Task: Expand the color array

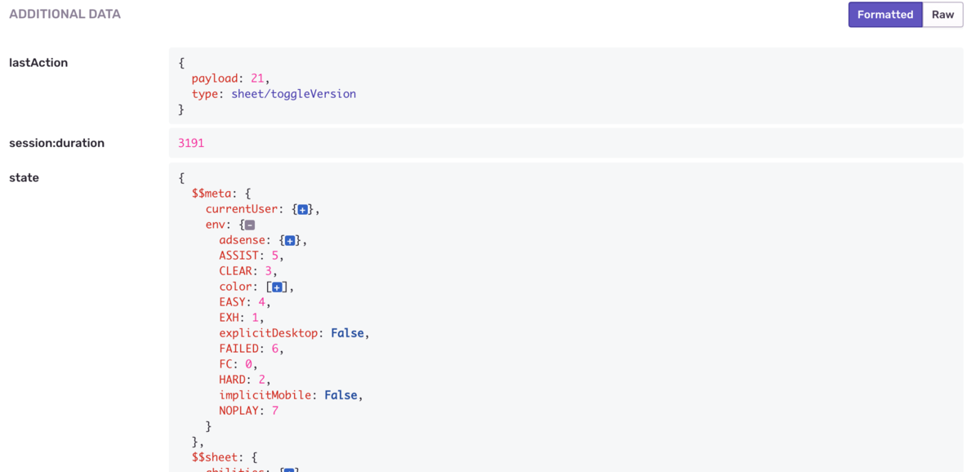Action: (277, 287)
